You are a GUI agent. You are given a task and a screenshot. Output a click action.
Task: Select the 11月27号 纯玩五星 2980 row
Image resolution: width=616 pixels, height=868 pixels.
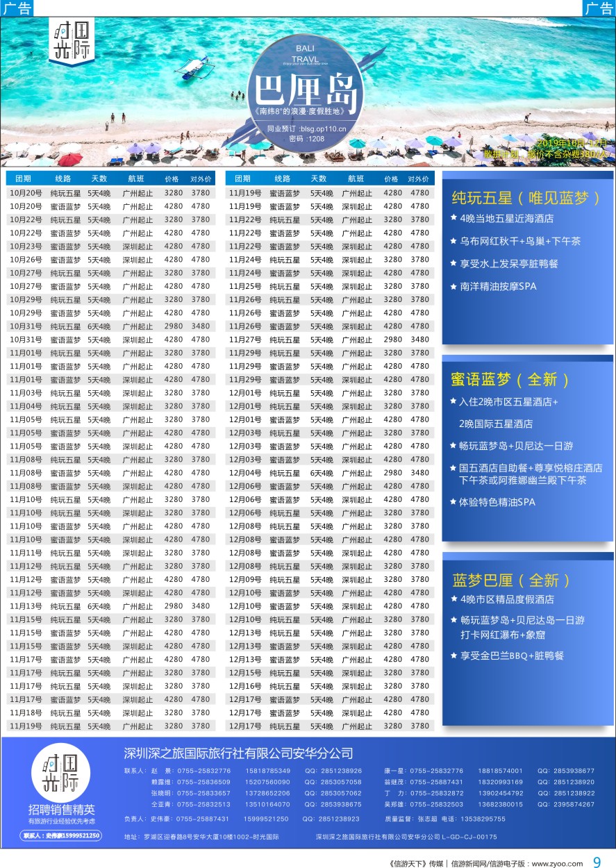[x=330, y=340]
